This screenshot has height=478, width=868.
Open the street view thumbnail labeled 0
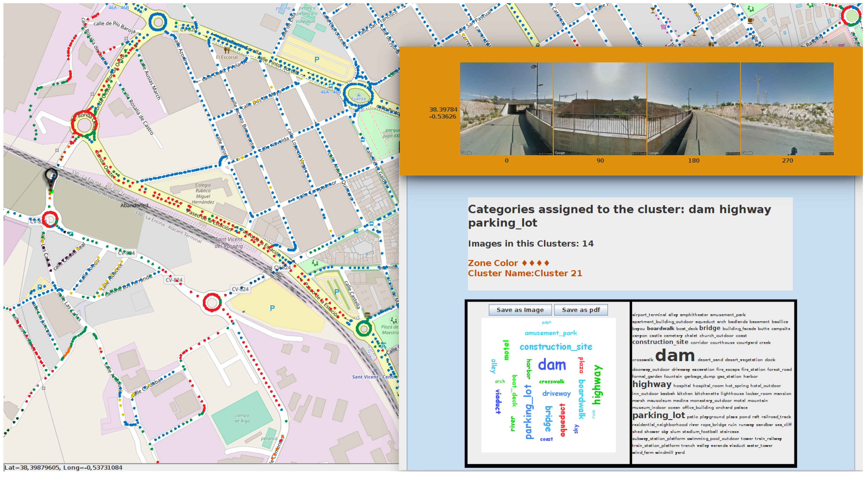tap(506, 109)
